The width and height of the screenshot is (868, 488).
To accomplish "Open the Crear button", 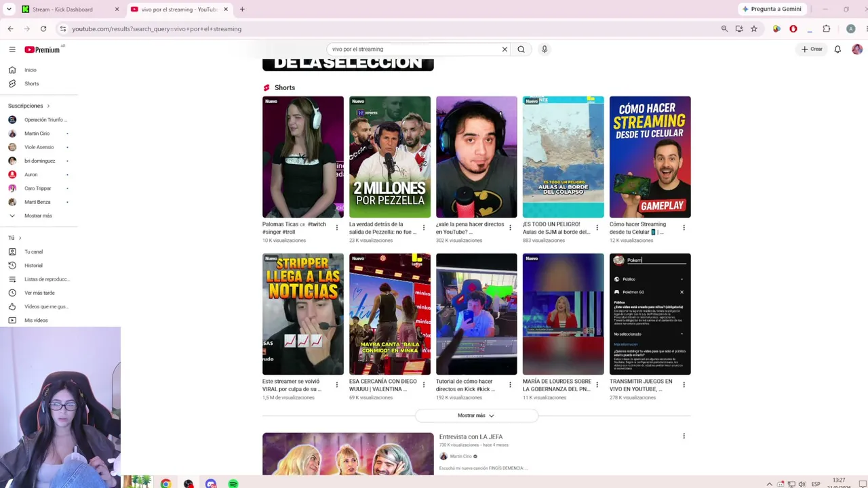I will click(x=812, y=49).
